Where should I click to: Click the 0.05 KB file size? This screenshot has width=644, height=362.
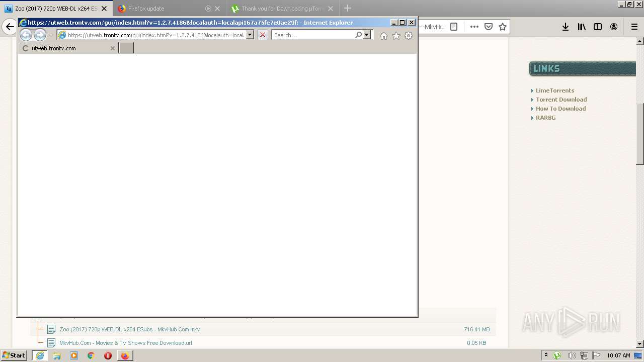click(476, 343)
